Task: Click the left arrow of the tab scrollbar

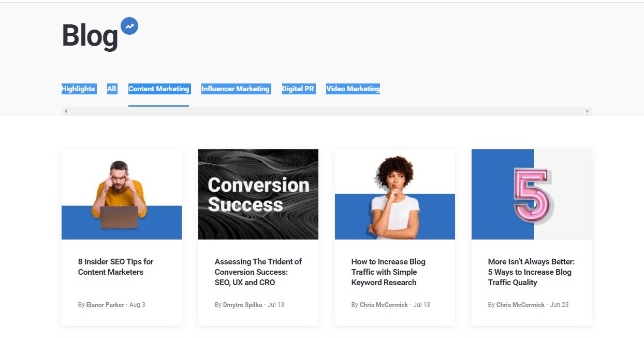Action: tap(66, 111)
